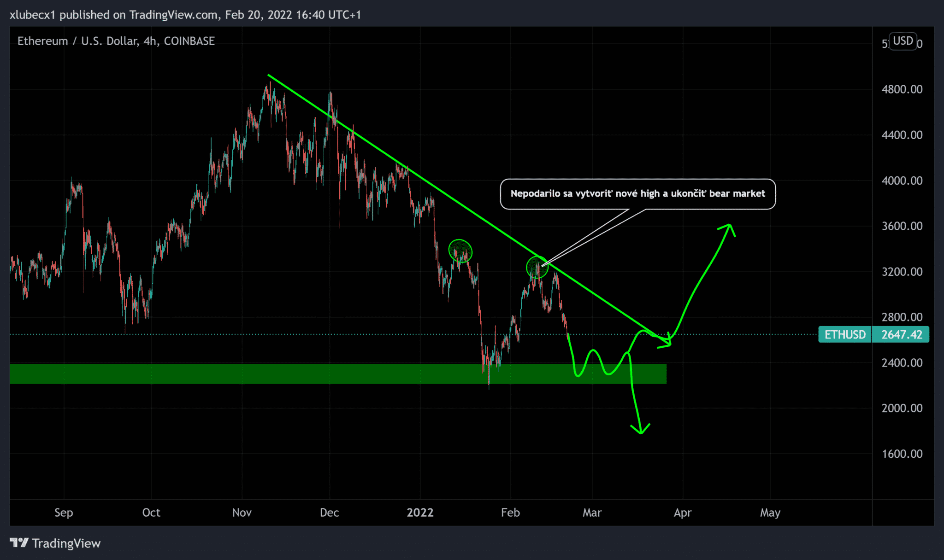This screenshot has height=560, width=944.
Task: Click the upward green arrow tip
Action: [729, 226]
